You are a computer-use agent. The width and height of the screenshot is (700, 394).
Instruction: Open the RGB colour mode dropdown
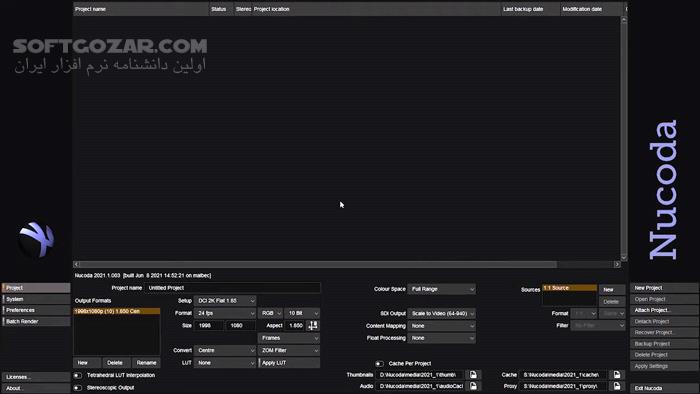(271, 313)
